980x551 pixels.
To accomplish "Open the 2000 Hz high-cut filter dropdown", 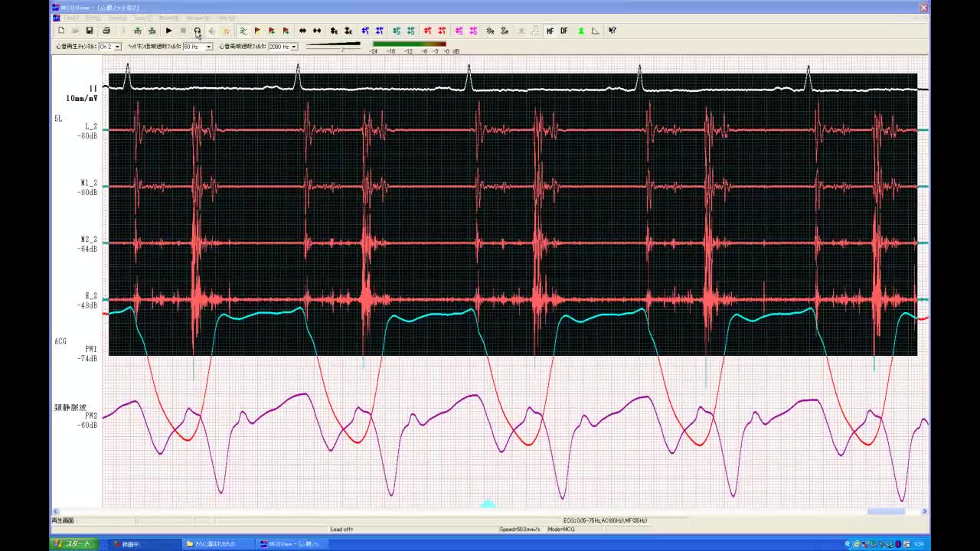I will (x=293, y=47).
